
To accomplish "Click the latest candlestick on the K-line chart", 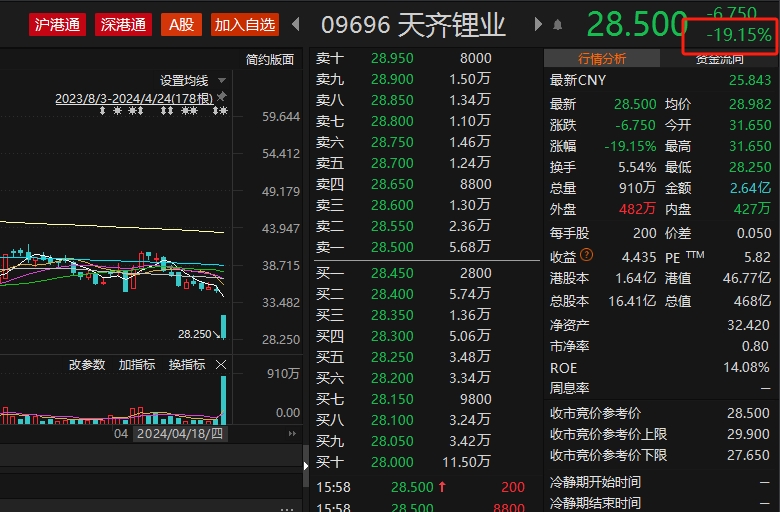I will 223,326.
